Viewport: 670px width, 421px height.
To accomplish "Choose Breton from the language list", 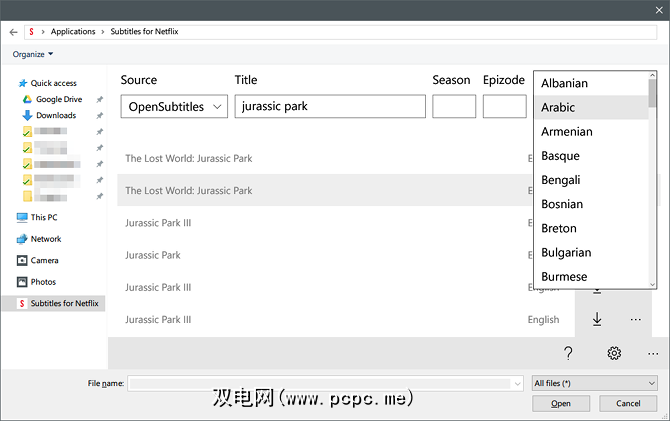I will click(x=591, y=228).
